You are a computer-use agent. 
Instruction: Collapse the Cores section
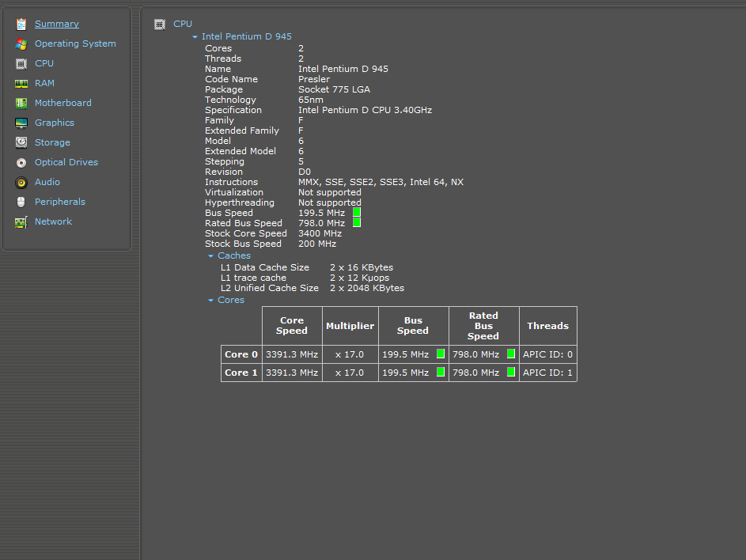(x=211, y=301)
